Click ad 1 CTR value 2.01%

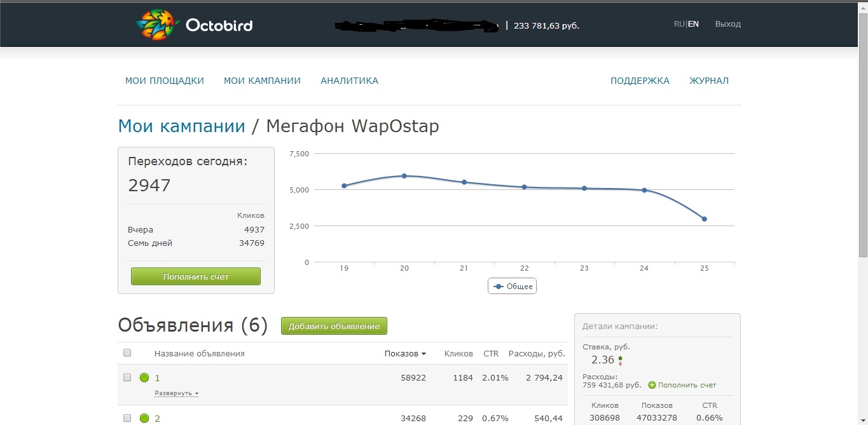coord(496,377)
